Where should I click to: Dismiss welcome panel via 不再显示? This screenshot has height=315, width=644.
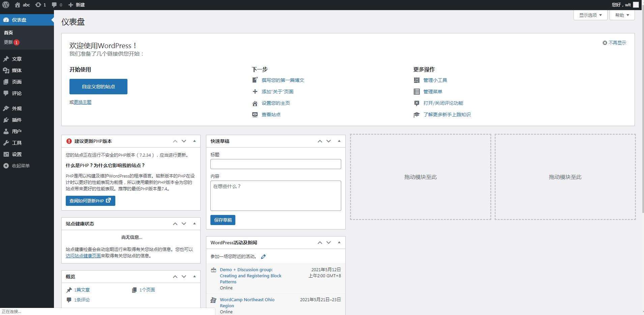click(614, 43)
